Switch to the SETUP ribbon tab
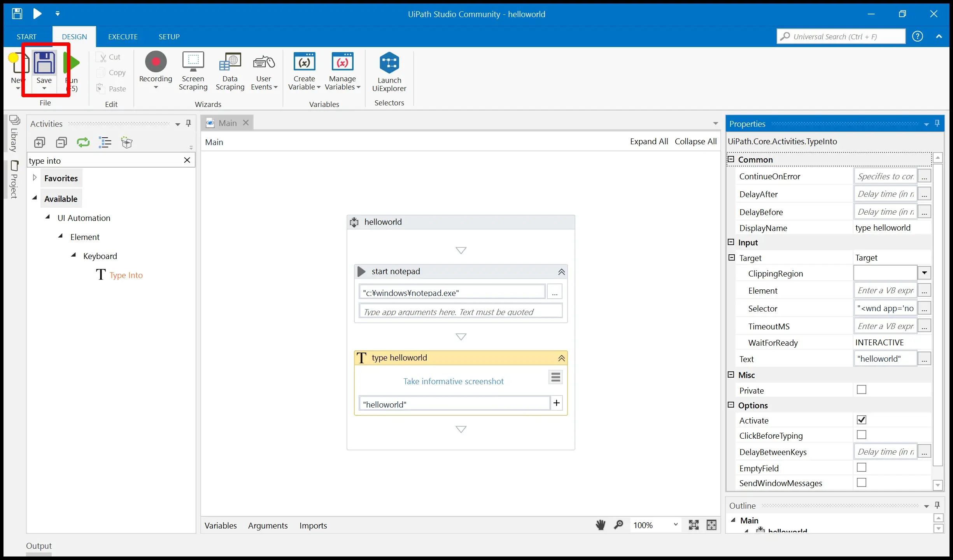Image resolution: width=953 pixels, height=560 pixels. (x=169, y=37)
